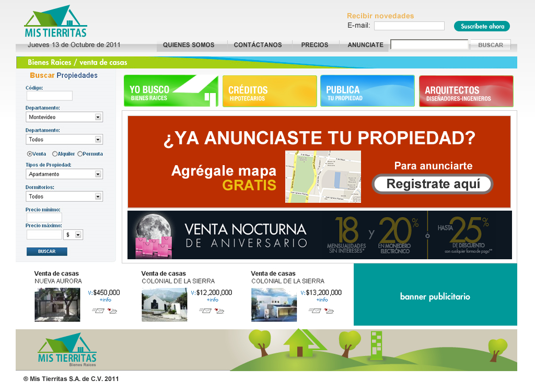This screenshot has height=392, width=535.
Task: Click the Código input field
Action: coord(50,96)
